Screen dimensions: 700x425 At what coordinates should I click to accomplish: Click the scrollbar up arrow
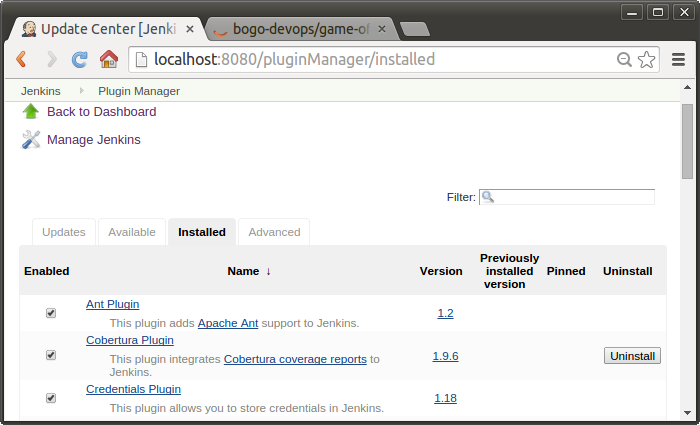pos(687,88)
